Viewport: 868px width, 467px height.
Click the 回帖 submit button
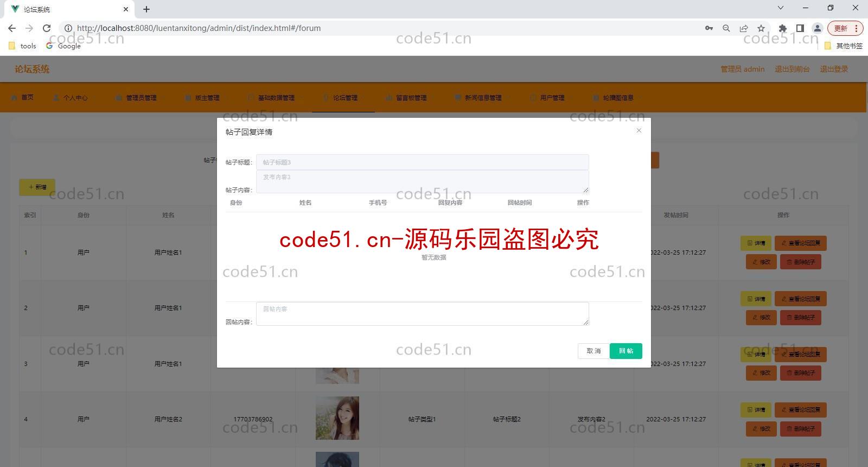click(x=626, y=351)
